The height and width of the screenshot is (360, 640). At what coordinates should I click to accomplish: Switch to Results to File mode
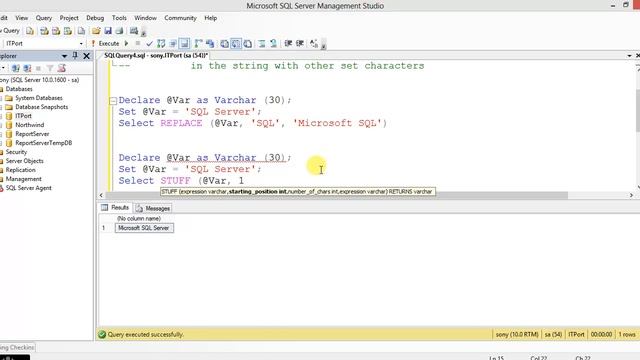point(248,43)
